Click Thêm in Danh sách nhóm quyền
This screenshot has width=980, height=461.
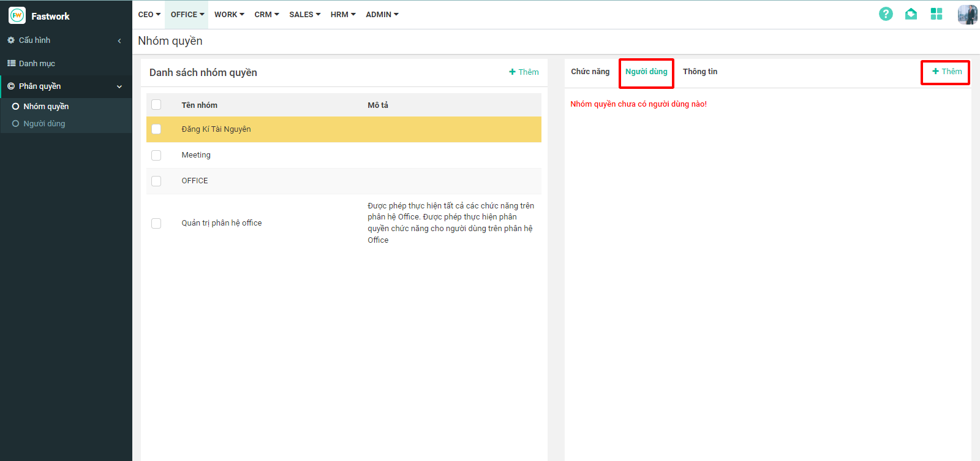(524, 72)
